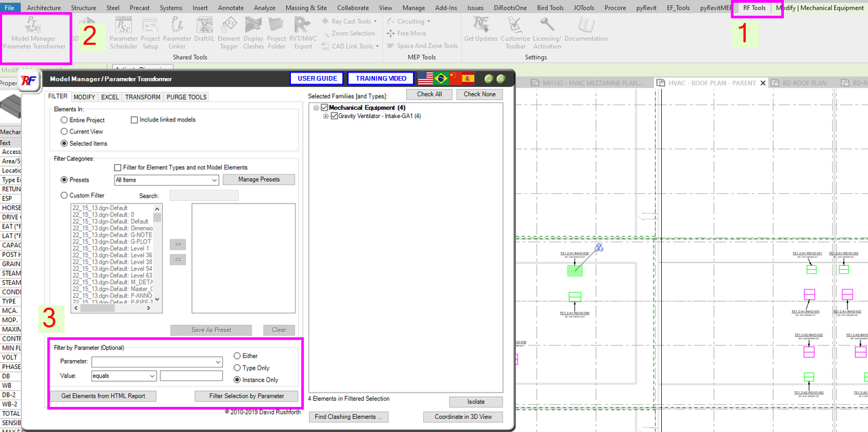868x432 pixels.
Task: Uncheck Gravity Ventilator - Intake-GA1 checkbox
Action: point(334,116)
